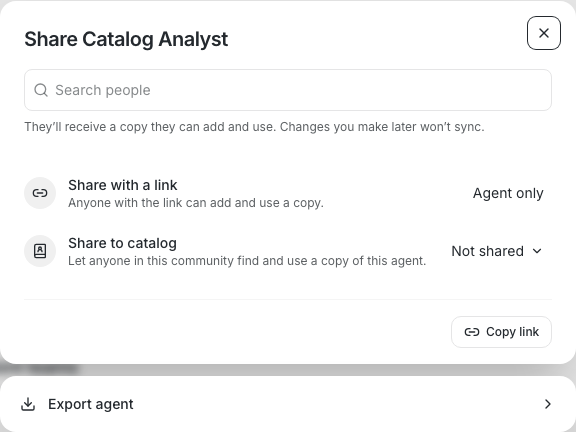Image resolution: width=576 pixels, height=432 pixels.
Task: Open the Export agent row
Action: click(x=288, y=404)
